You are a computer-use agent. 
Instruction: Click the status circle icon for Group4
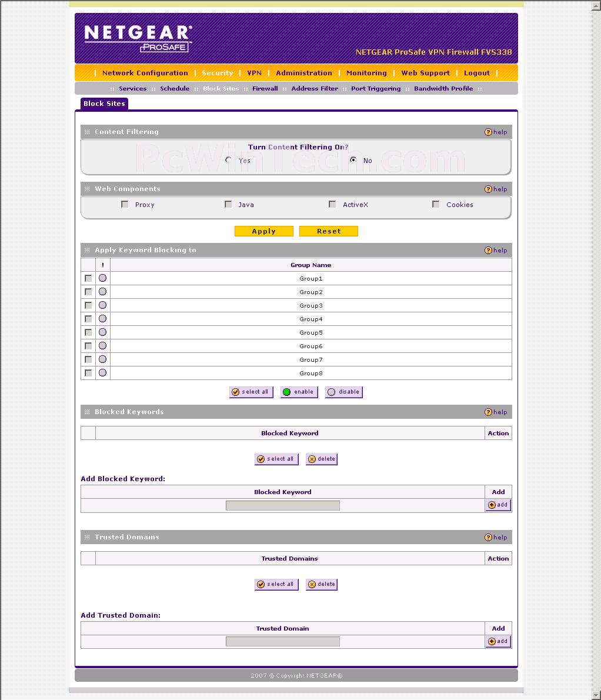[x=103, y=319]
